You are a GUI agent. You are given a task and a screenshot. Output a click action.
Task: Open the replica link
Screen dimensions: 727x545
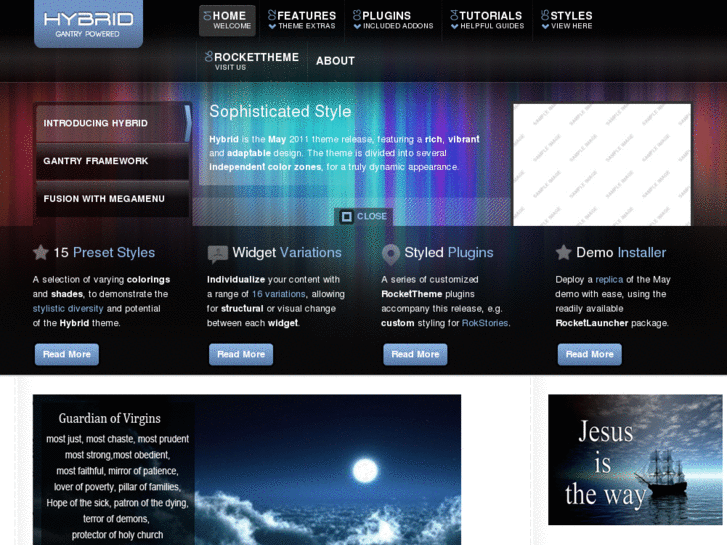tap(609, 279)
